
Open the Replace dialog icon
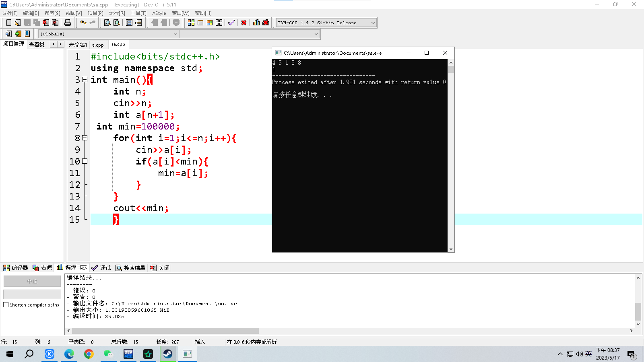click(117, 23)
